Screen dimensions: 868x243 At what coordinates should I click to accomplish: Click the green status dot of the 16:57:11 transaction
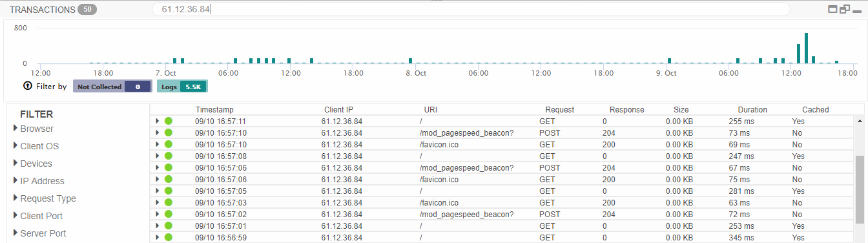point(169,121)
